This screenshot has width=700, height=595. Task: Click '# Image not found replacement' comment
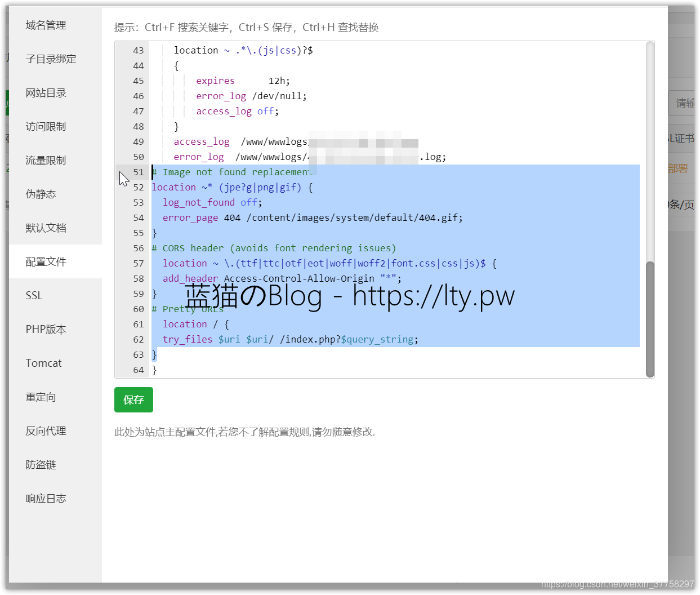[231, 172]
